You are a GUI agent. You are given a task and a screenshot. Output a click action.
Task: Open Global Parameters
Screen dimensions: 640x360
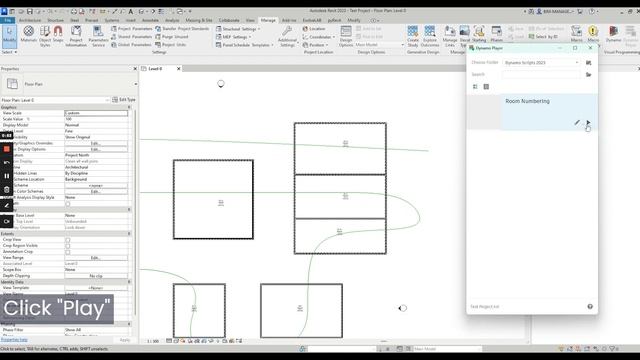(131, 45)
